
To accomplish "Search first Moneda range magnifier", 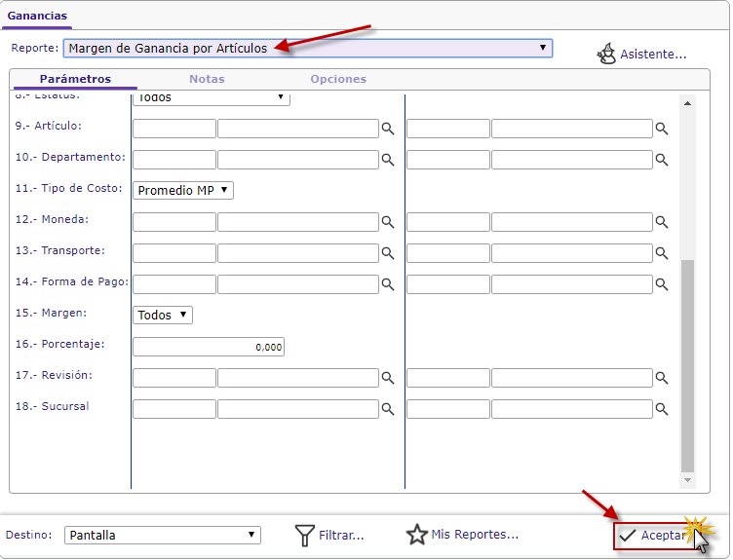I will [x=388, y=222].
